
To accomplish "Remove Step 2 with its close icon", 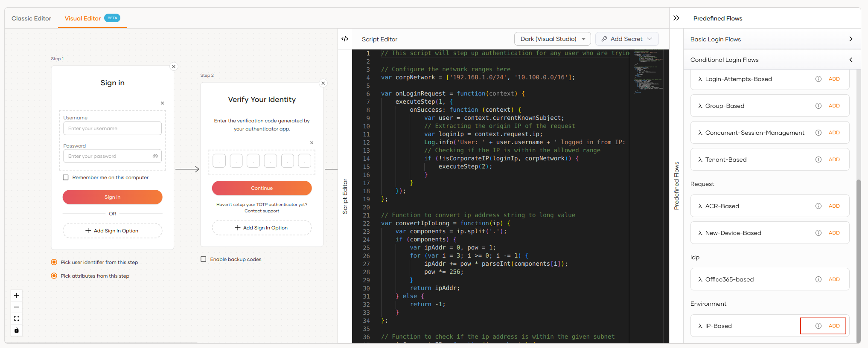I will pos(323,83).
